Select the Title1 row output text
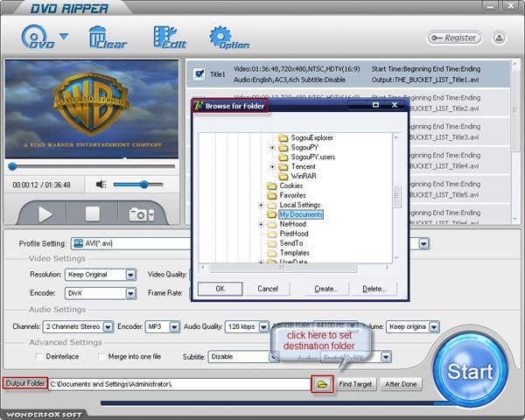525x420 pixels. click(425, 80)
